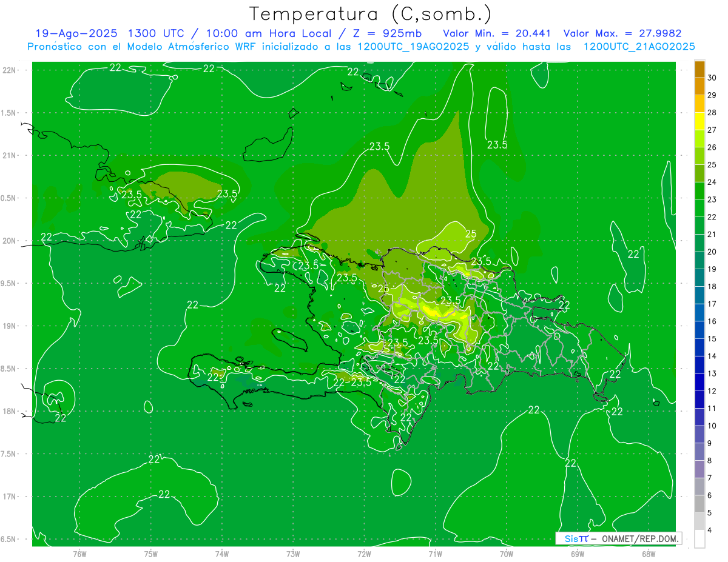Click the "72W" longitude axis label
The height and width of the screenshot is (562, 728).
[x=364, y=554]
